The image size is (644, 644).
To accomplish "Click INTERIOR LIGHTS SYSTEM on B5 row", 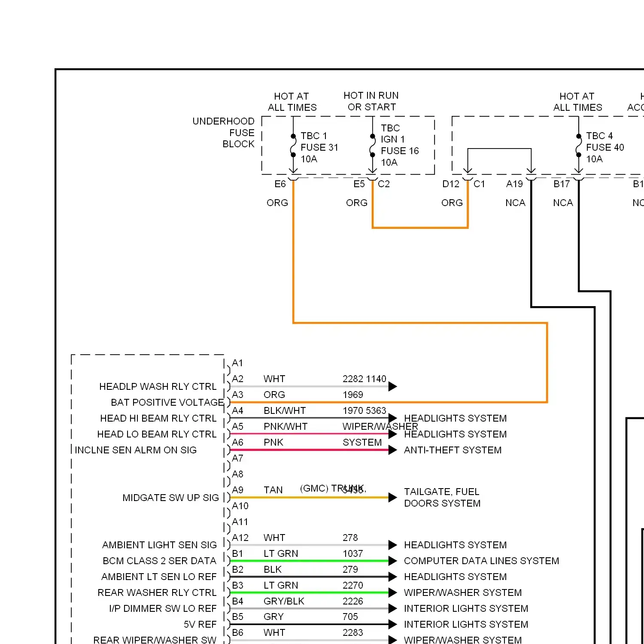I will click(466, 624).
